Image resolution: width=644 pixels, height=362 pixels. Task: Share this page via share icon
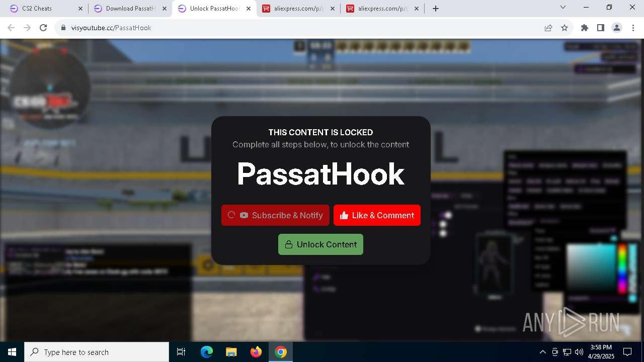coord(548,28)
